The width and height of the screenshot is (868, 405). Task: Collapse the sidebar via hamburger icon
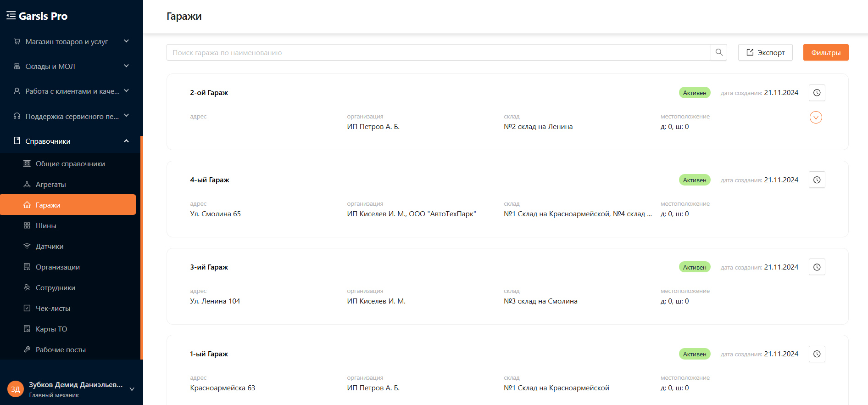click(11, 16)
